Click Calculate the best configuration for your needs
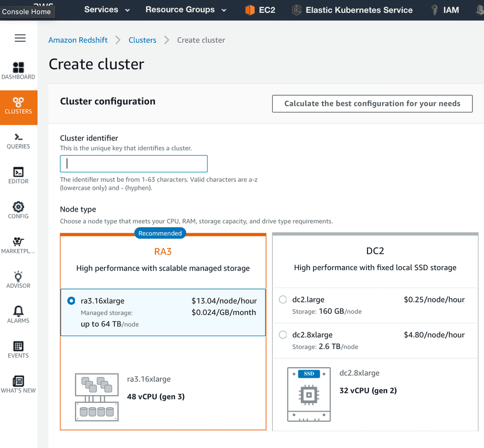Image resolution: width=484 pixels, height=448 pixels. point(372,103)
